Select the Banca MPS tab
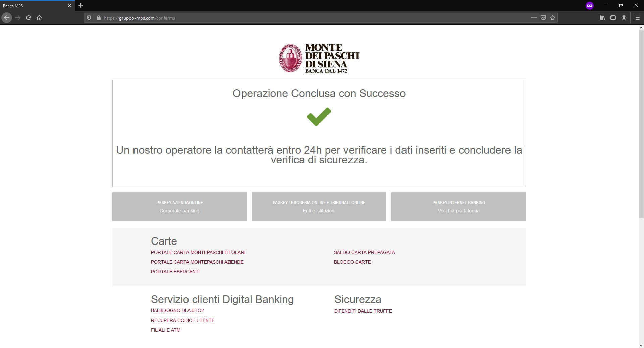Image resolution: width=644 pixels, height=348 pixels. (34, 6)
